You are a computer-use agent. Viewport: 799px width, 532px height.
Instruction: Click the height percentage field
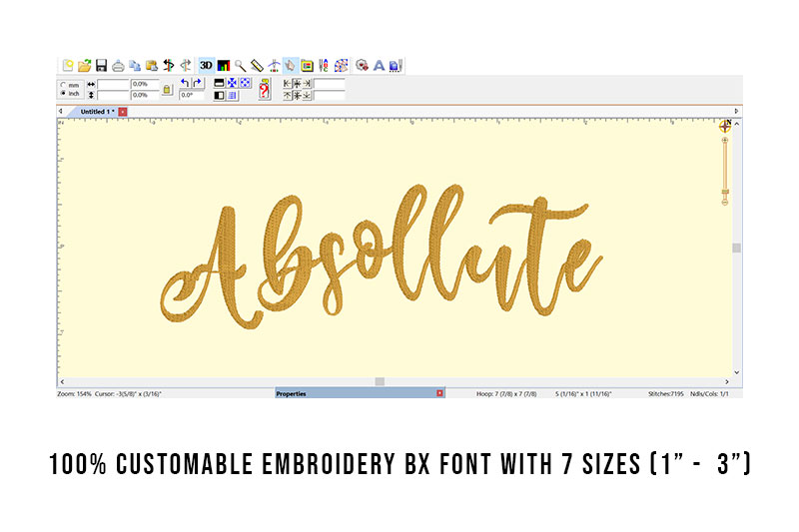tap(145, 95)
